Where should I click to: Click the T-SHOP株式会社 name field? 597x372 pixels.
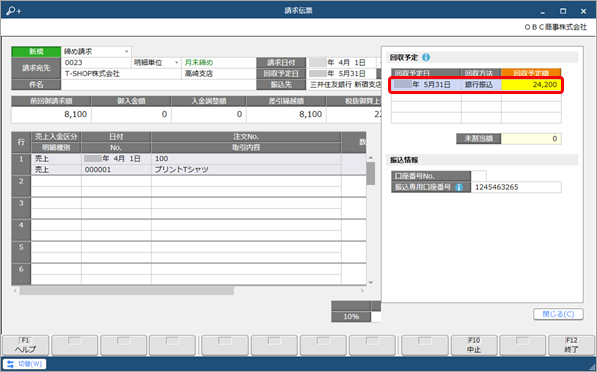coord(121,73)
